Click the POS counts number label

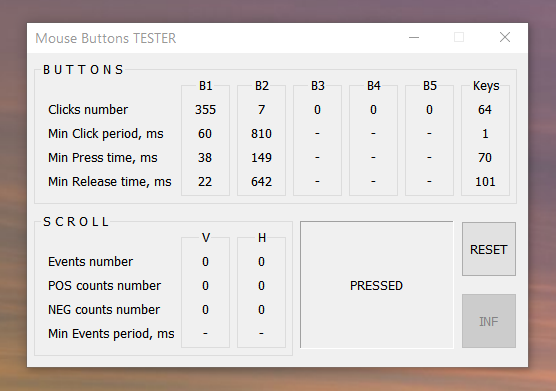pos(104,286)
